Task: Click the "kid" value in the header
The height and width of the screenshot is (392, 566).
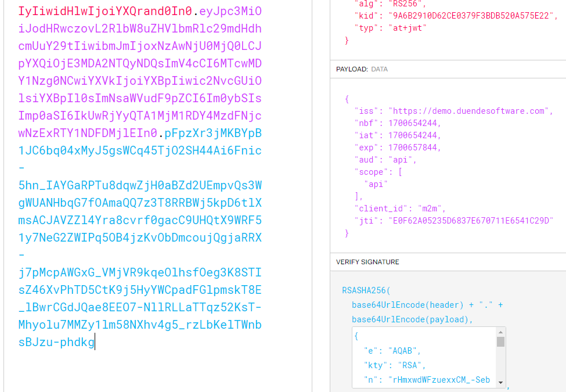Action: pos(470,16)
